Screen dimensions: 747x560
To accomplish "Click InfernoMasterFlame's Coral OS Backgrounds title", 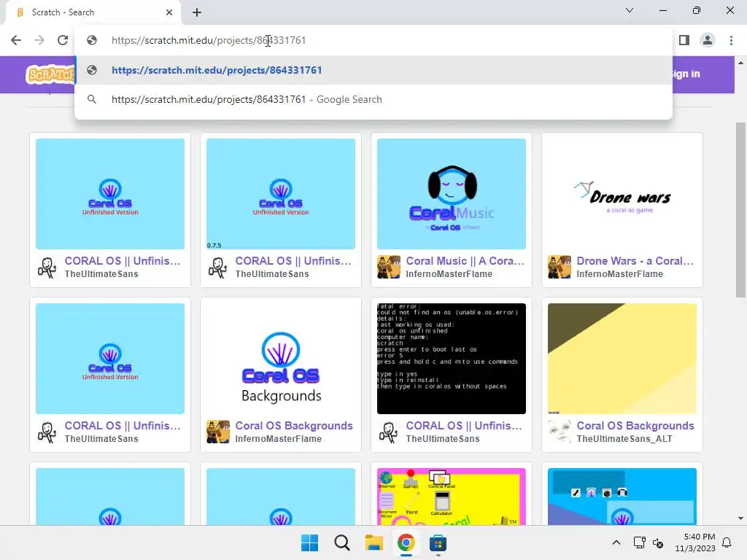I will coord(294,426).
